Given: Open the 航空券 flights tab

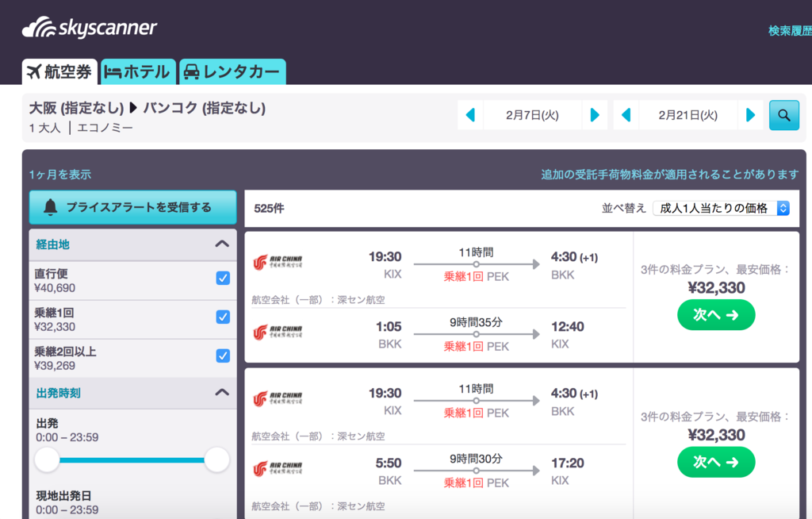Looking at the screenshot, I should (59, 71).
